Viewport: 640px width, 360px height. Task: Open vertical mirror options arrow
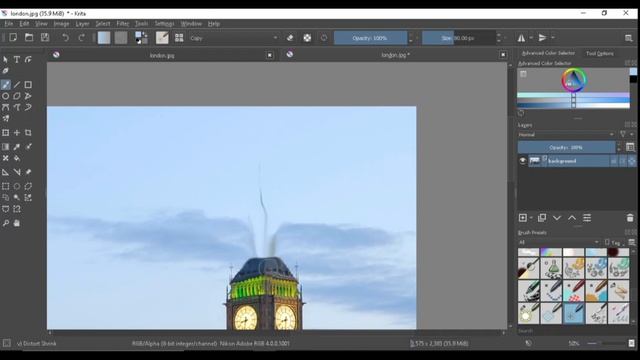click(x=553, y=38)
